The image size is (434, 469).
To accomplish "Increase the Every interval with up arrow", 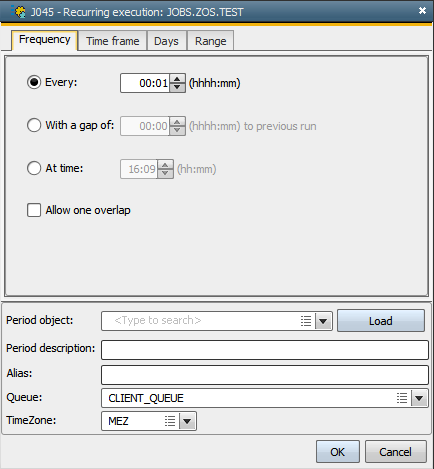I will click(x=177, y=79).
